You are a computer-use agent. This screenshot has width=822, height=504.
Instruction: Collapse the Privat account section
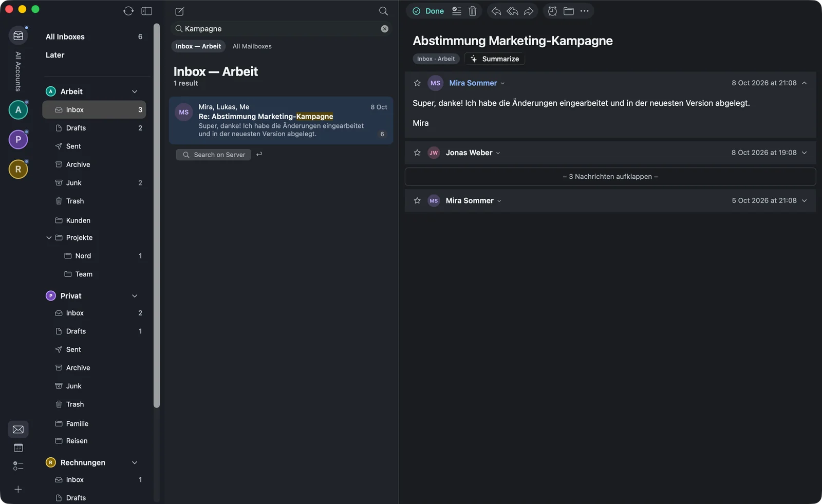tap(135, 296)
